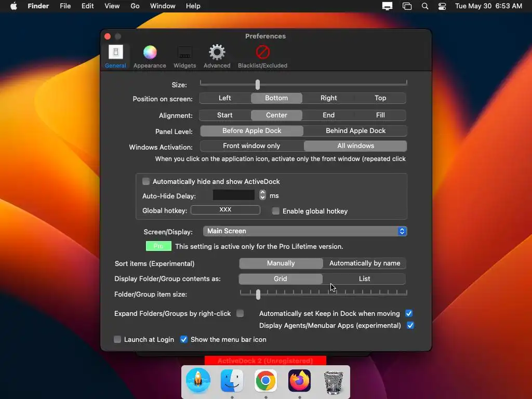
Task: Uncheck Automatically set Keep in Dock
Action: (409, 313)
